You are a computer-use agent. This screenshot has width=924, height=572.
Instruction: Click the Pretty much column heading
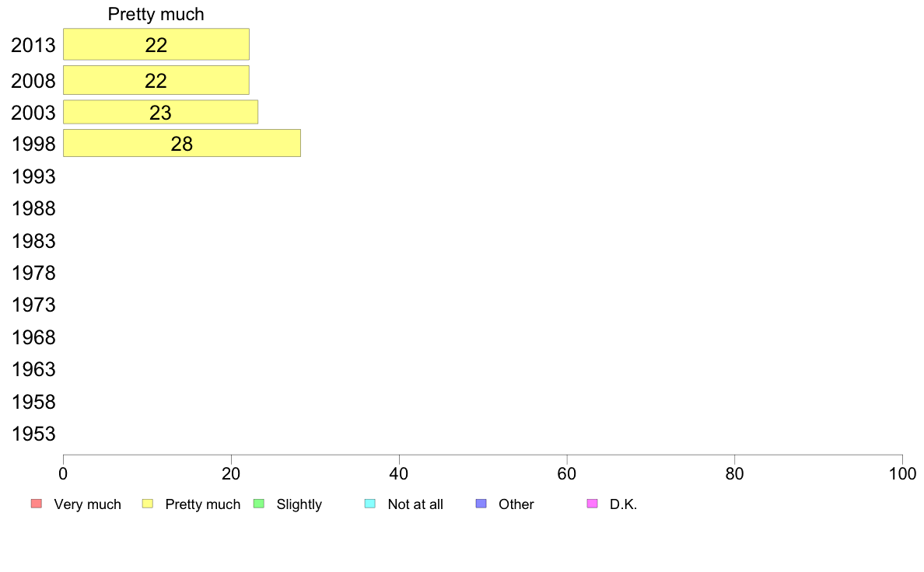156,14
